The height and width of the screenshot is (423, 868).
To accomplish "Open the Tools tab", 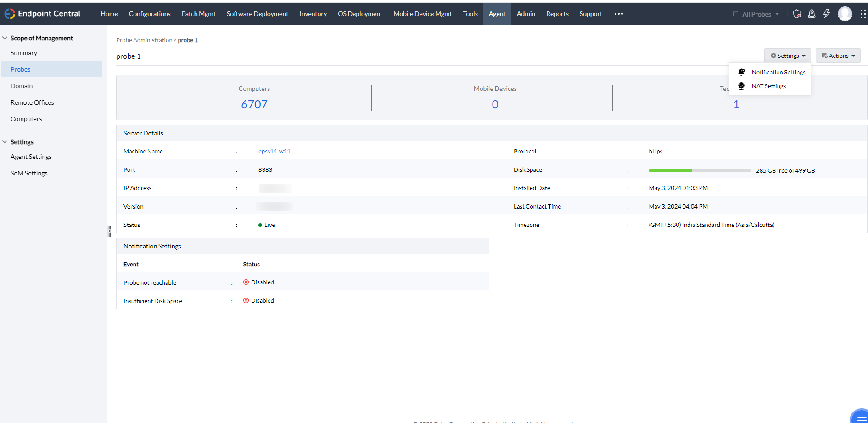I will pos(470,14).
